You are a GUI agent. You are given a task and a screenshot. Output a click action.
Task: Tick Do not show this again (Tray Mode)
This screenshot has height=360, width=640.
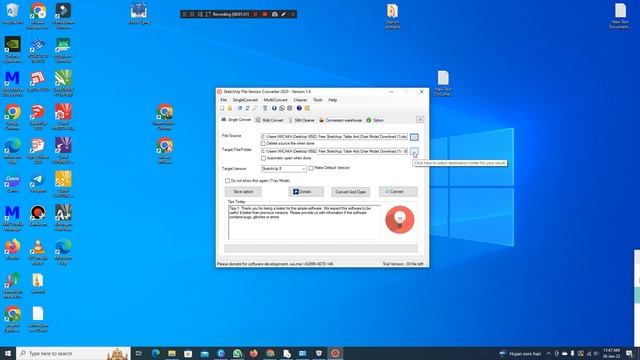pos(227,180)
